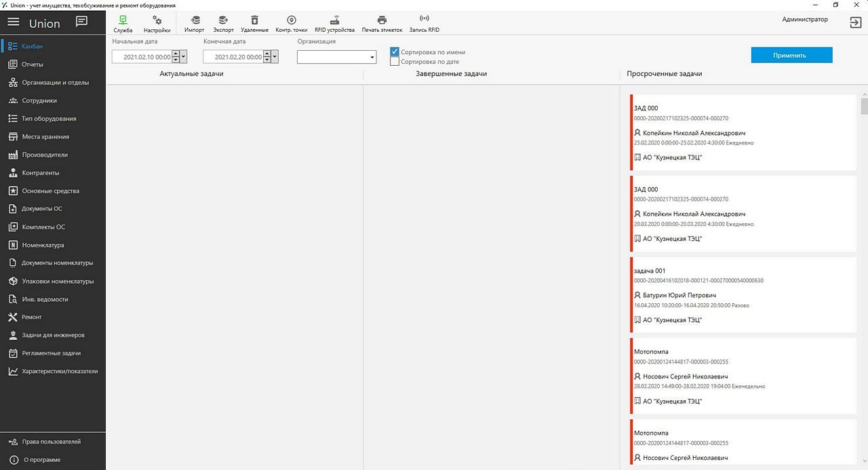The image size is (868, 470).
Task: Open Организации и отделы
Action: (53, 83)
